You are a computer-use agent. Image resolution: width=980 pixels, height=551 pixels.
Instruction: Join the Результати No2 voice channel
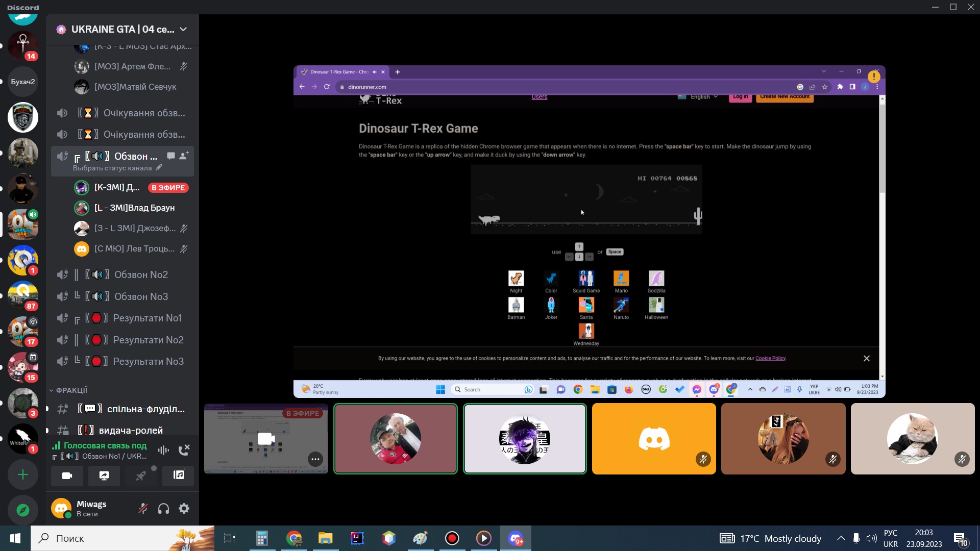(x=122, y=340)
